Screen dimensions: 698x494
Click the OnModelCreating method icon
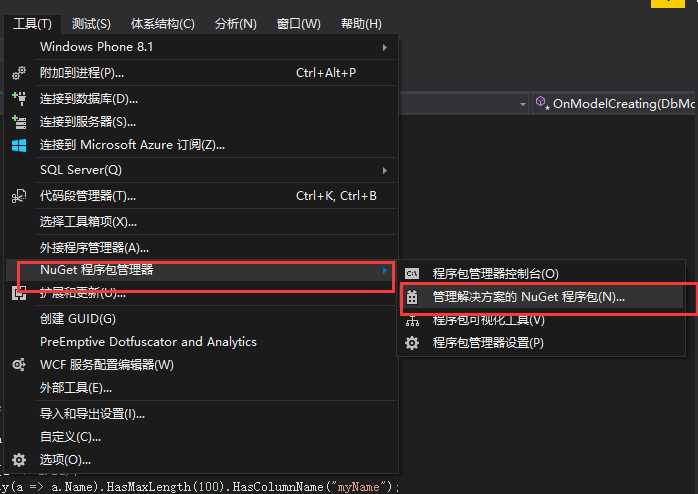pos(541,103)
